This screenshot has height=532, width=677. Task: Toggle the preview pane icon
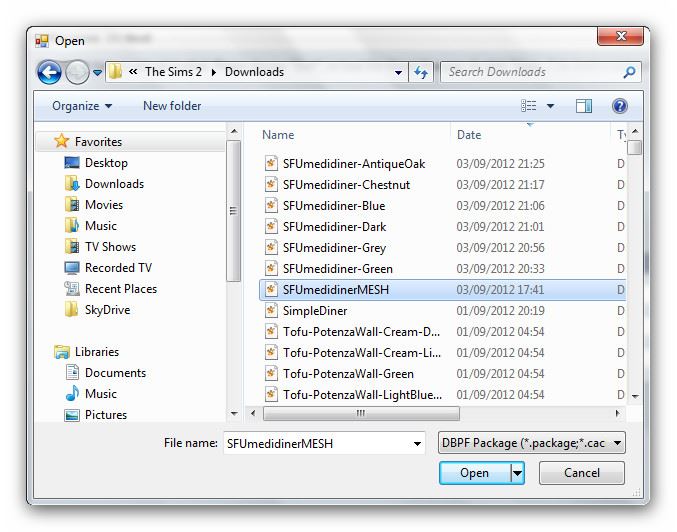[584, 106]
